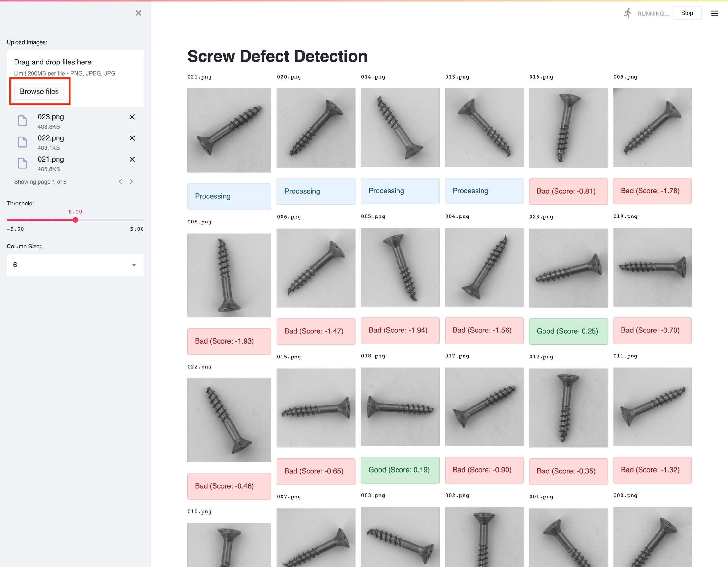
Task: Go to next page of uploaded files
Action: pos(131,181)
